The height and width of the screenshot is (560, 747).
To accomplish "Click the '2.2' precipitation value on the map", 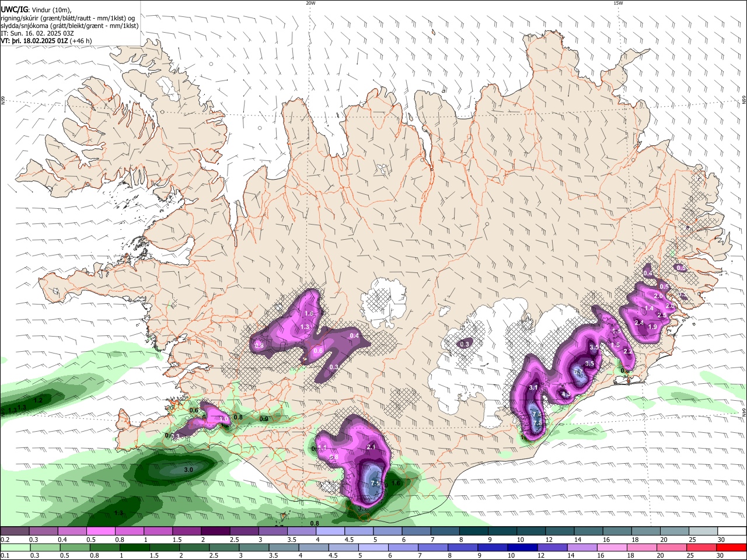I will click(x=628, y=351).
